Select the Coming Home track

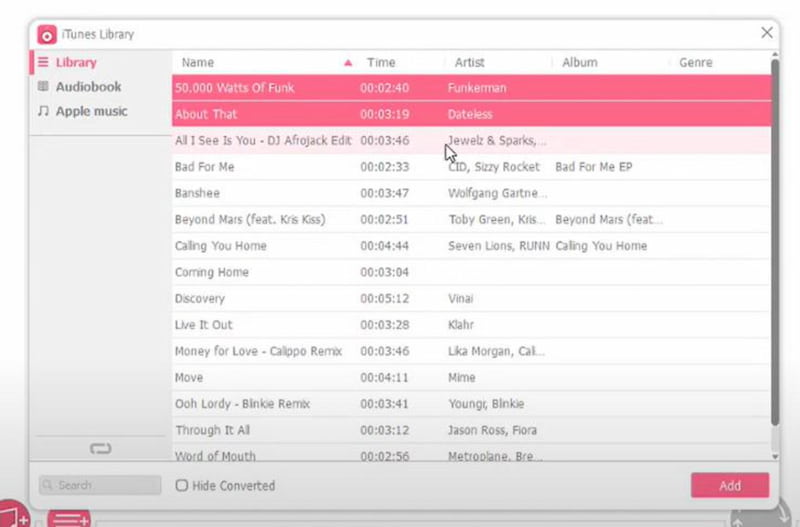(212, 272)
